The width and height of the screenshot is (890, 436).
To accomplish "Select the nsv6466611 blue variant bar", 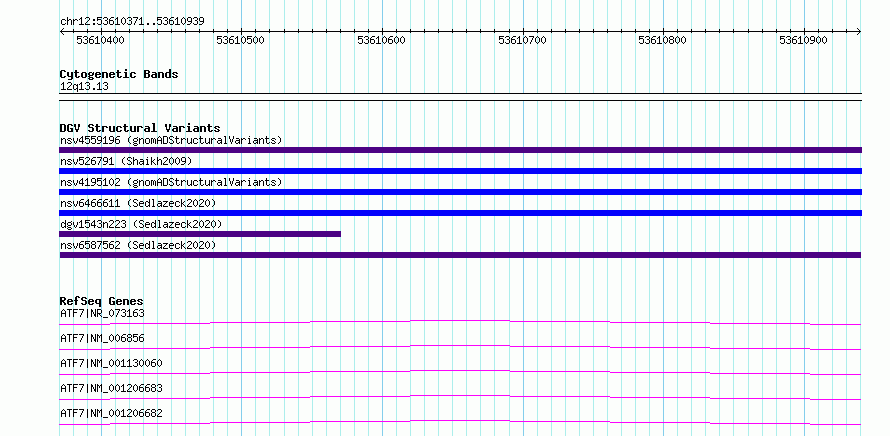I will point(460,213).
